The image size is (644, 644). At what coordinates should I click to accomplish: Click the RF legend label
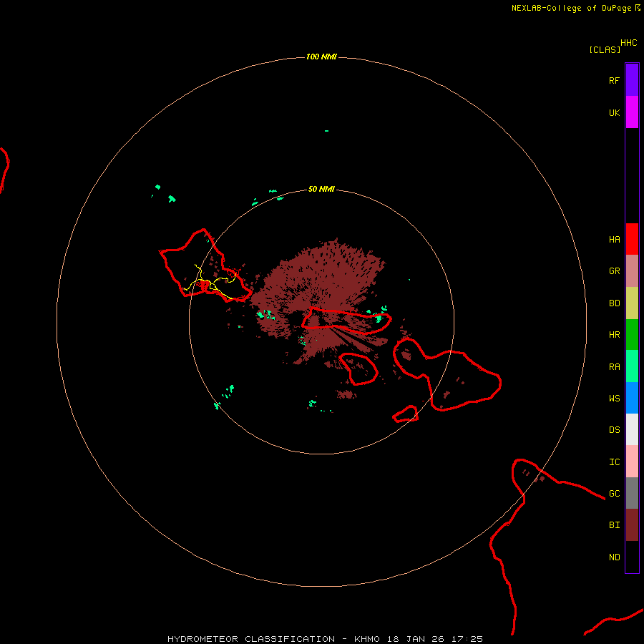pyautogui.click(x=614, y=80)
